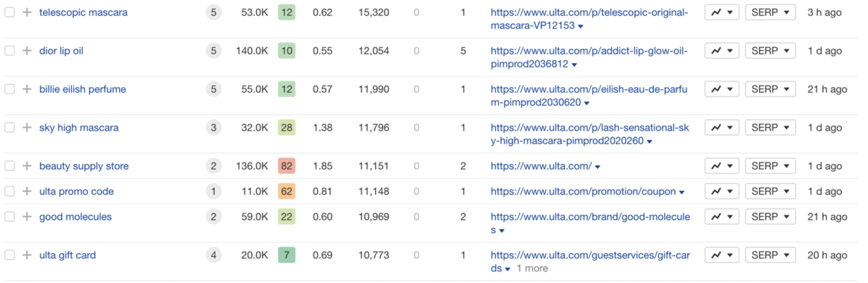Screen dimensions: 868x283
Task: Select the beauty supply store checkbox
Action: tap(9, 166)
